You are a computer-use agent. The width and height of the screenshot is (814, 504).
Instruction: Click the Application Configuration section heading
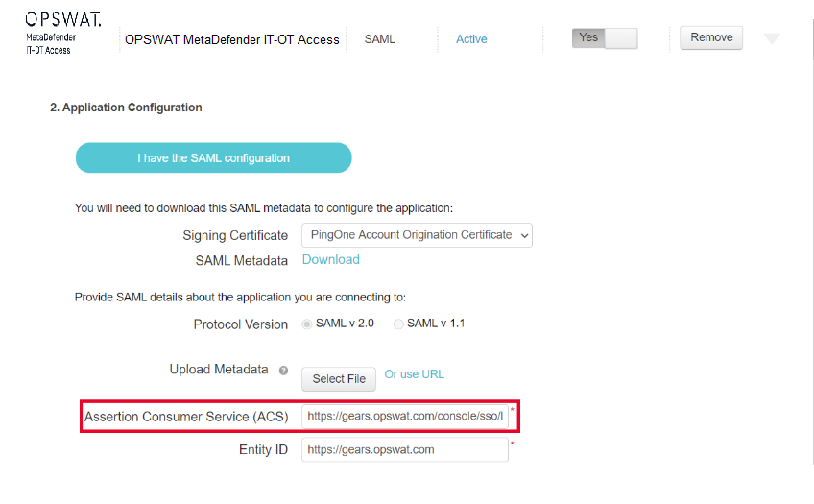pos(126,108)
